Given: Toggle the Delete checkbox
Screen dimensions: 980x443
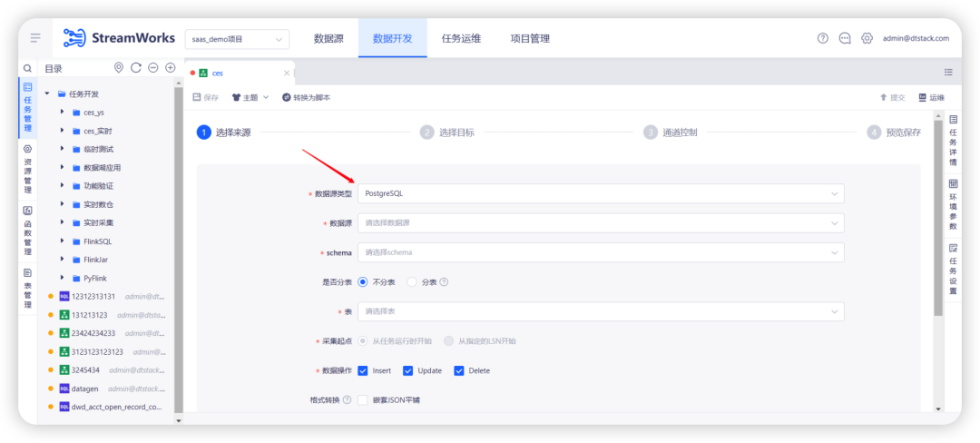Looking at the screenshot, I should click(x=459, y=370).
